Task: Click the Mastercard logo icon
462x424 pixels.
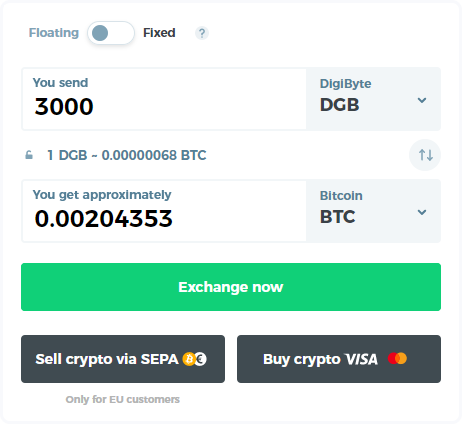Action: (397, 358)
